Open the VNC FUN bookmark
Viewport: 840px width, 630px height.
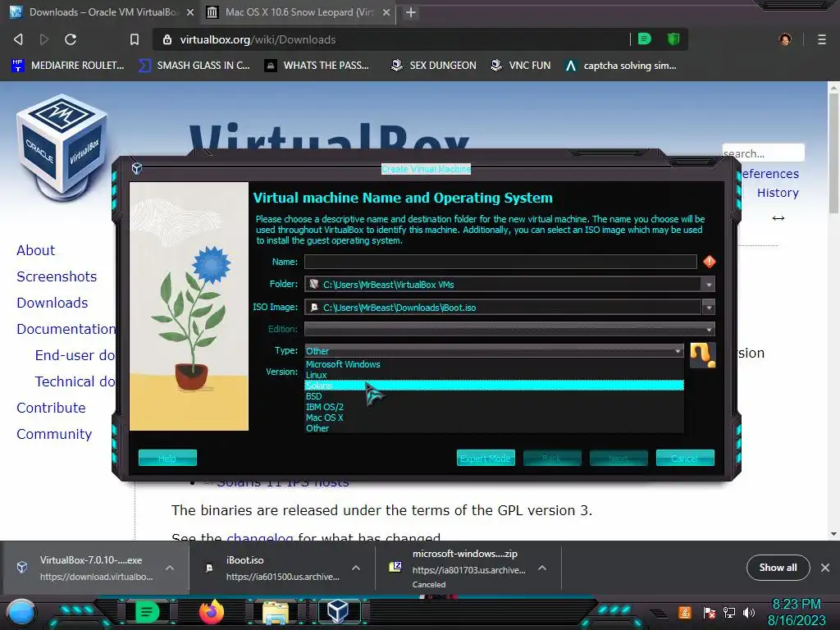pyautogui.click(x=521, y=66)
